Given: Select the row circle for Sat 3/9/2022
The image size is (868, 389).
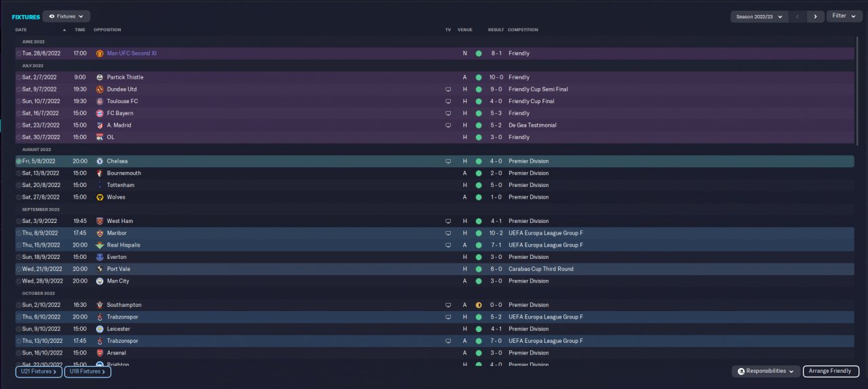Looking at the screenshot, I should point(19,221).
